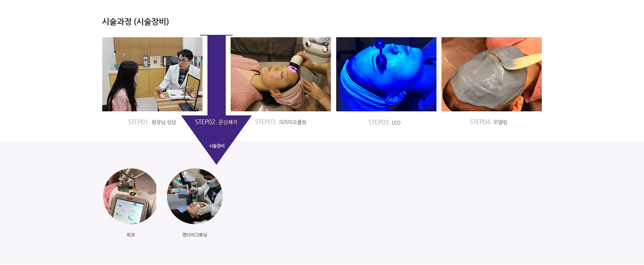Click the purple arrow's vertical shaft
The width and height of the screenshot is (644, 265).
[217, 75]
